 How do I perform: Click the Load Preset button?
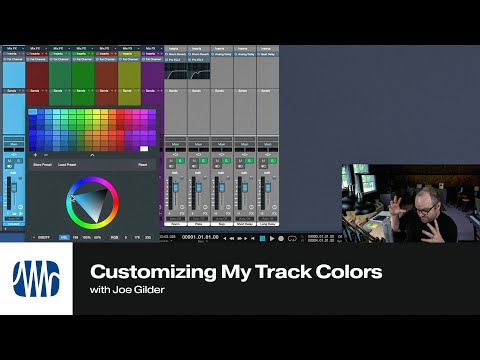[67, 165]
